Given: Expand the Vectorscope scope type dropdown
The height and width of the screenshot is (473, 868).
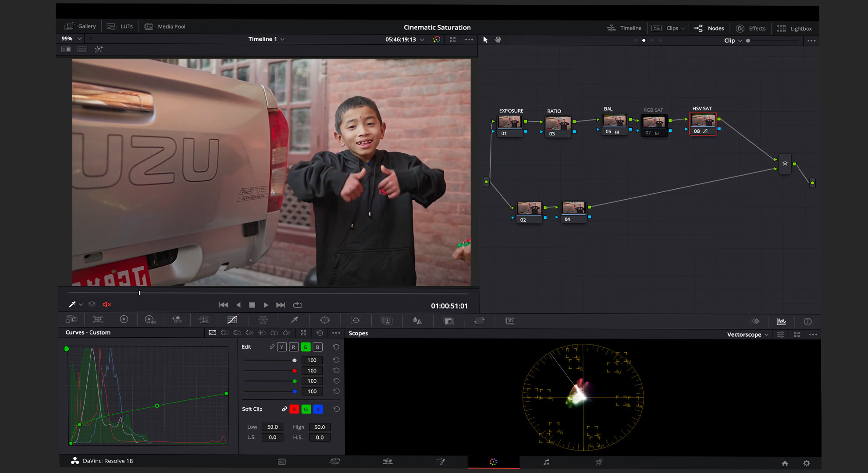Looking at the screenshot, I should pyautogui.click(x=747, y=334).
